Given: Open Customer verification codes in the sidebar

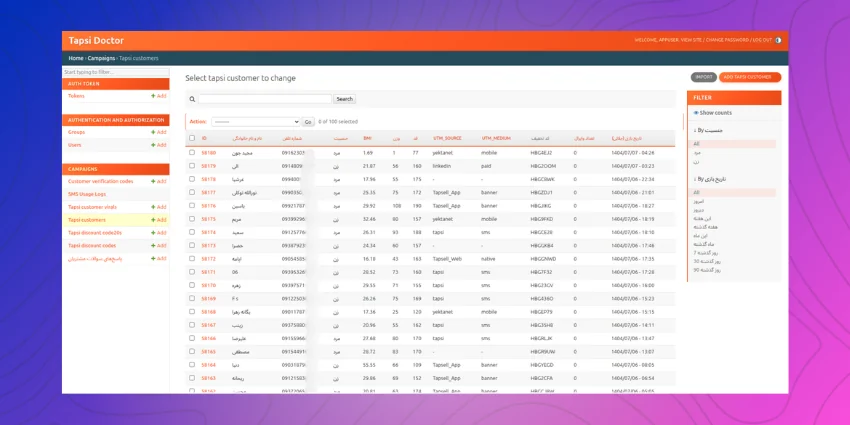Looking at the screenshot, I should coord(100,182).
